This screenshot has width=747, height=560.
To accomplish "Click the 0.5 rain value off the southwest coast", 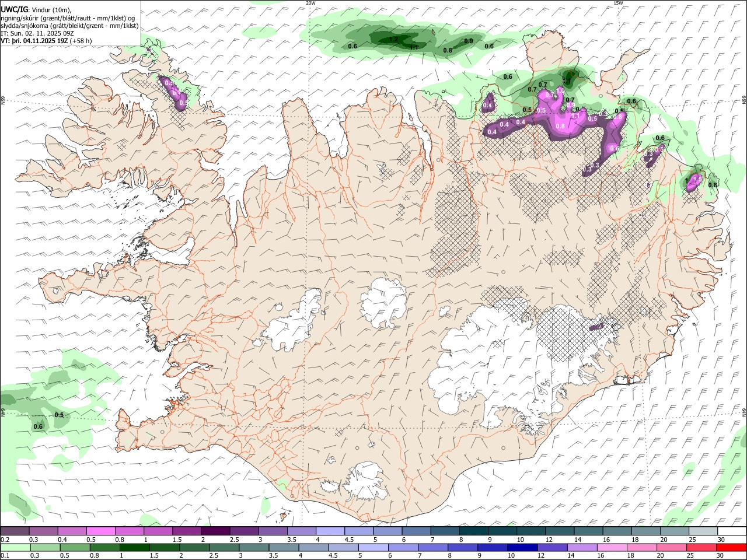I will pyautogui.click(x=59, y=415).
